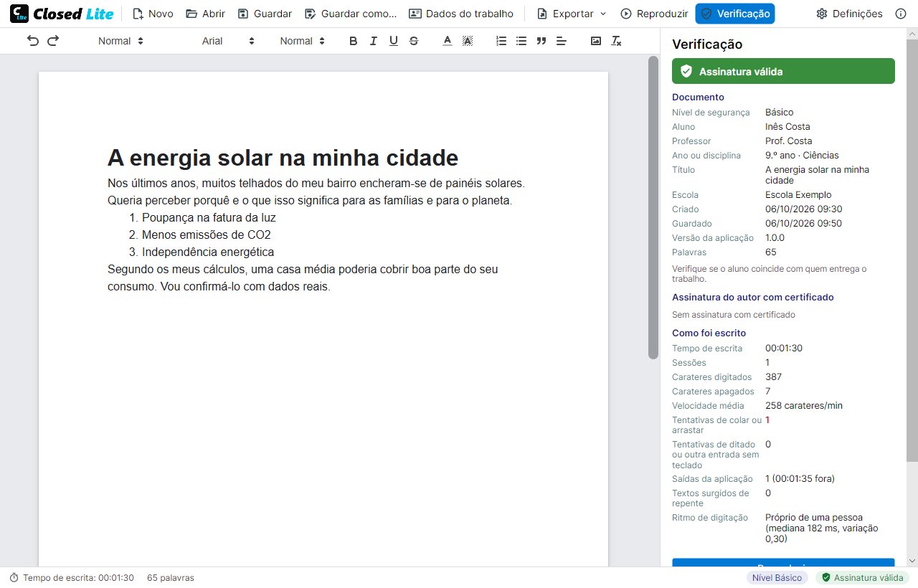This screenshot has width=918, height=588.
Task: Open text highlight color picker
Action: click(468, 41)
